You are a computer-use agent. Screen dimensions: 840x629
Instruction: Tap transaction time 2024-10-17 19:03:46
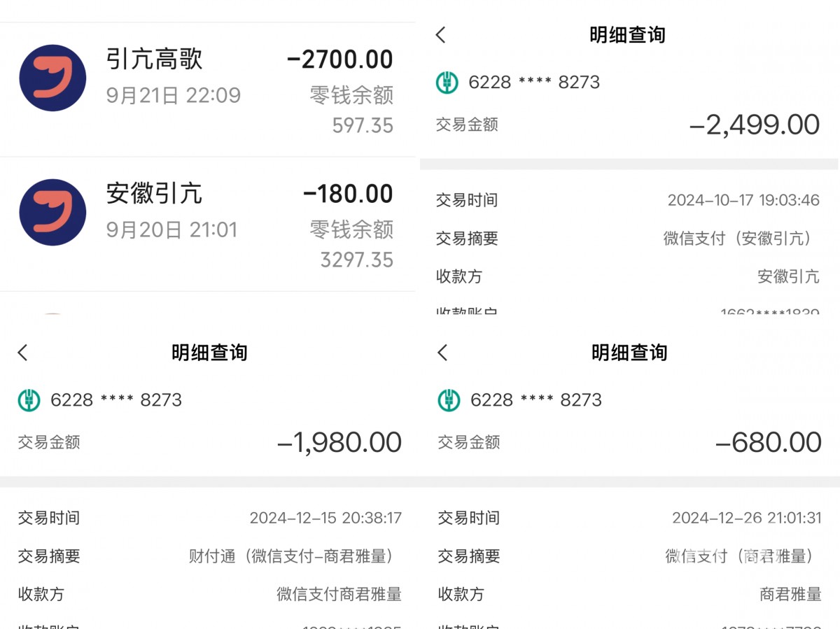tap(743, 201)
